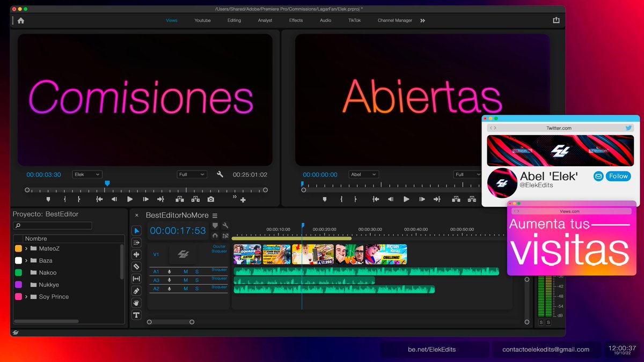Click the project panel search field
This screenshot has height=362, width=644.
tap(53, 226)
